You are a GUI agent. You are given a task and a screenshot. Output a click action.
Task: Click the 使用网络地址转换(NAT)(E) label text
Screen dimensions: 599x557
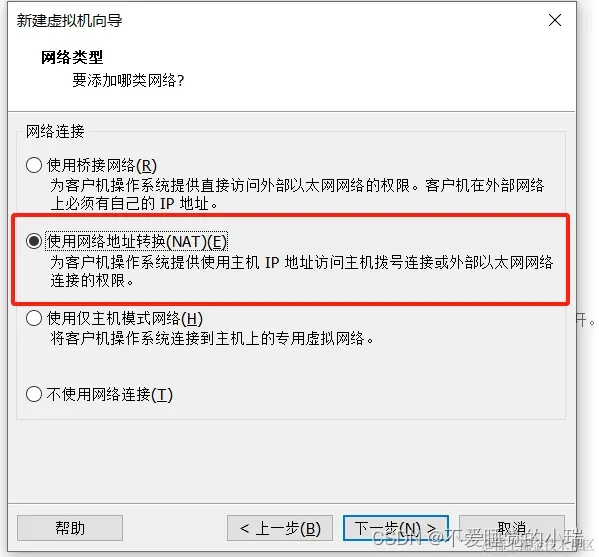(x=136, y=241)
